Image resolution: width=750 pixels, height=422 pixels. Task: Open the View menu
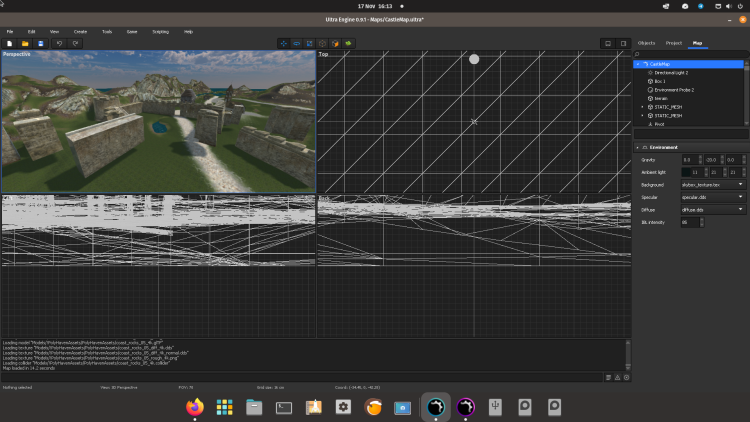point(55,32)
